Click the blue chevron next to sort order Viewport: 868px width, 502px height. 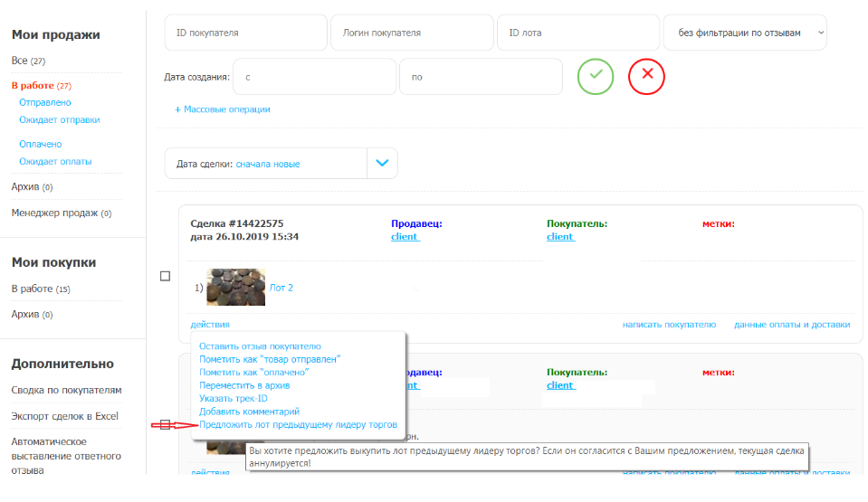382,164
